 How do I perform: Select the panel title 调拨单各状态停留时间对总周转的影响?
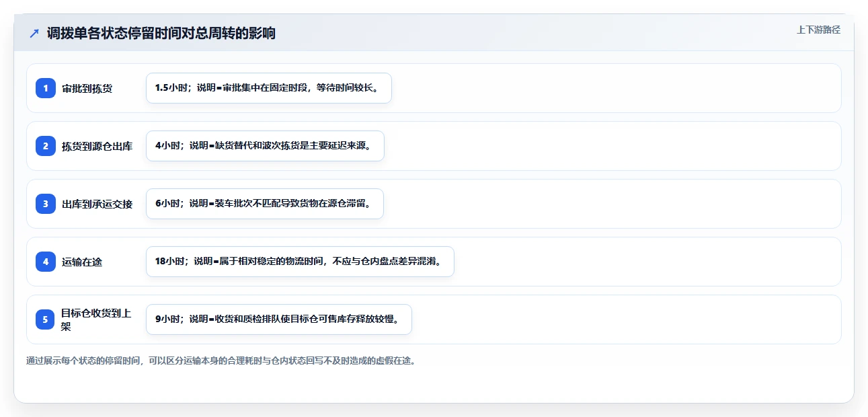(161, 34)
